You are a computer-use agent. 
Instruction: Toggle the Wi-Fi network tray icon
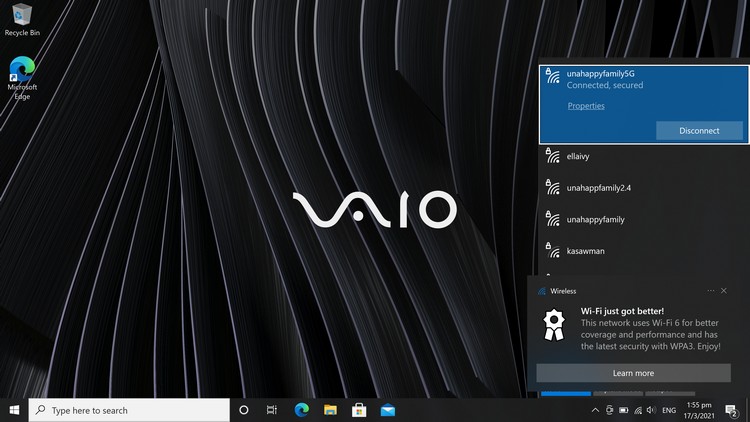[638, 410]
